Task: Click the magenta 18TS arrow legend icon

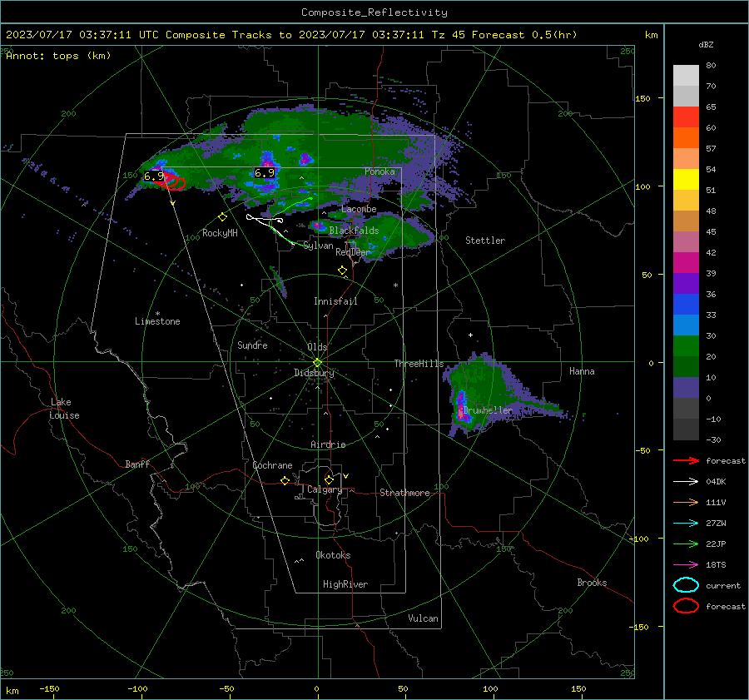Action: click(686, 564)
